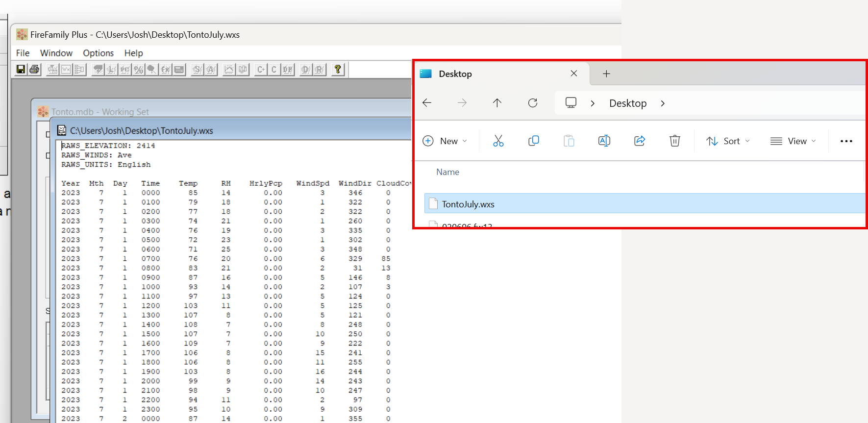Click the thunderstorm cloud toolbar icon
This screenshot has height=423, width=868.
[98, 69]
